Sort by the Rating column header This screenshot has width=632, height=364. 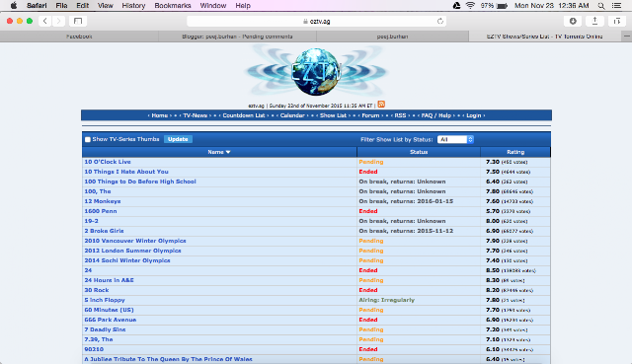(x=515, y=152)
